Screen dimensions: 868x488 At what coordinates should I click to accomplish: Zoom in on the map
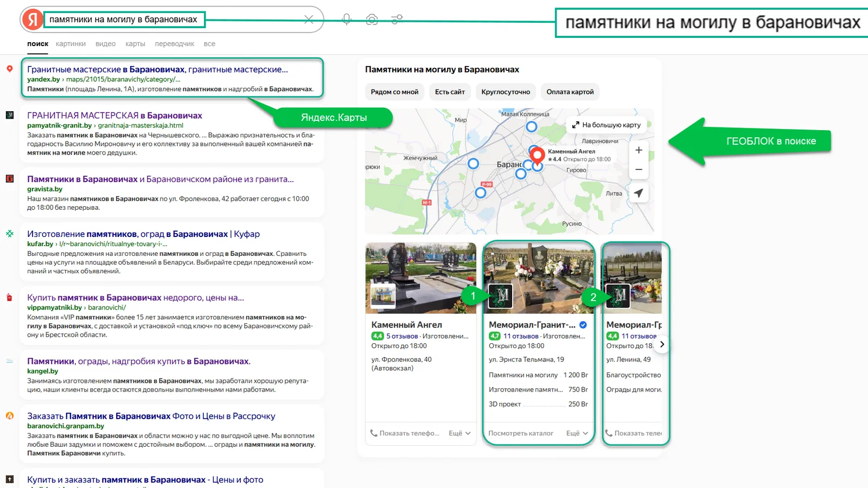[x=639, y=150]
